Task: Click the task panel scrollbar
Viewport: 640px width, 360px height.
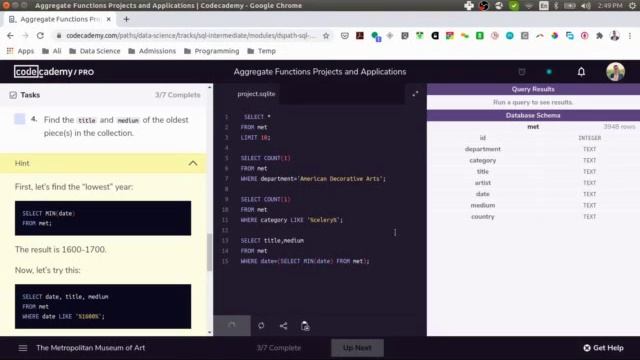Action: (210, 252)
